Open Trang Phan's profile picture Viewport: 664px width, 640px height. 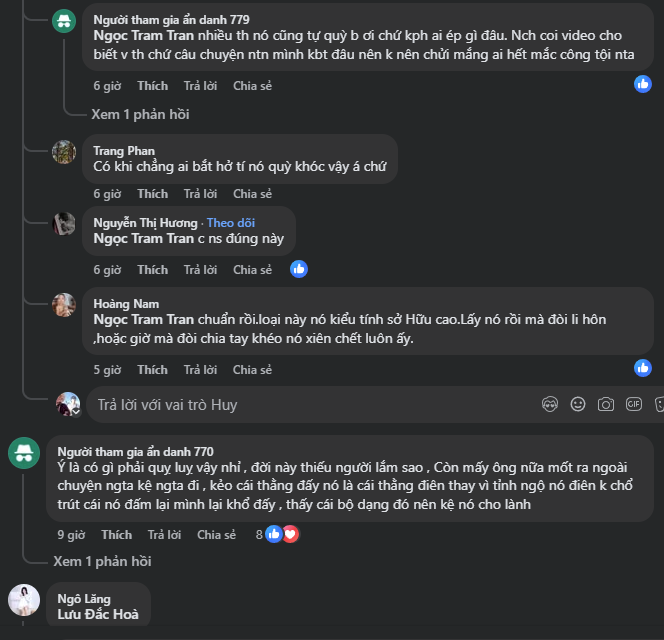pos(65,153)
